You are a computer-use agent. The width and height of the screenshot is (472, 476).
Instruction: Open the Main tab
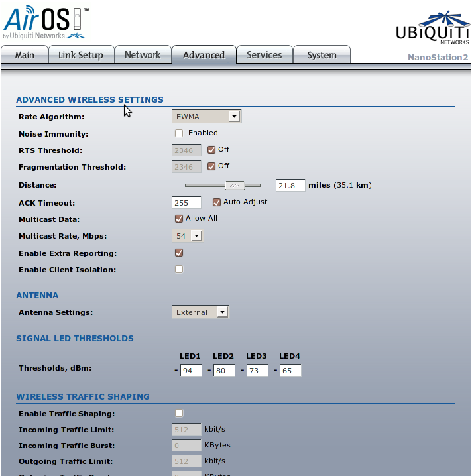(25, 55)
